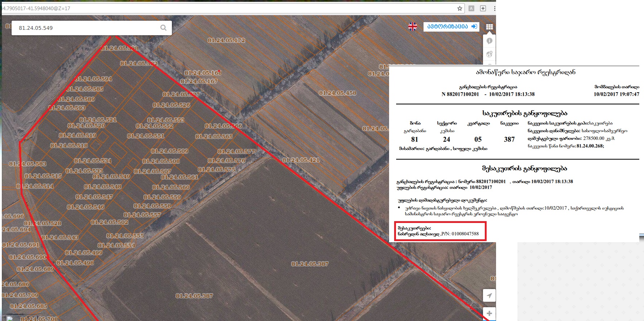The image size is (644, 321).
Task: Select map parcel label 81.24.05.685
Action: pyautogui.click(x=29, y=306)
